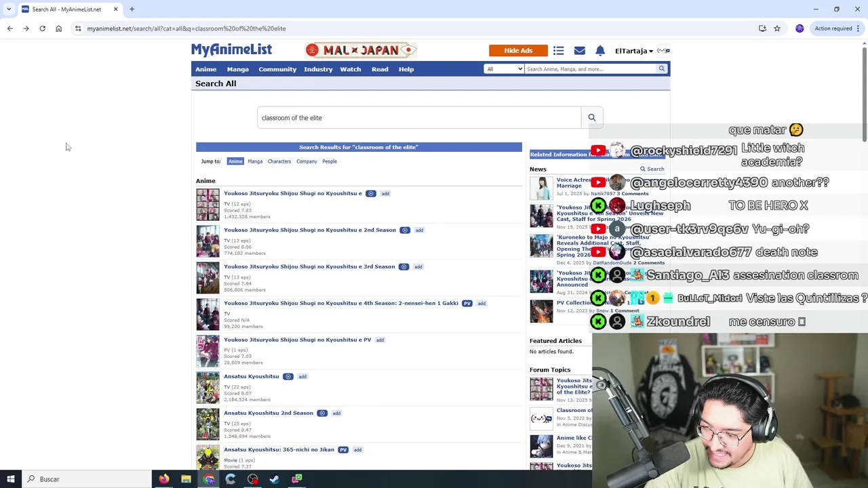Click the watch icon beside Ansatsu Kyoushitsu 2nd Season
The height and width of the screenshot is (488, 868).
[322, 413]
